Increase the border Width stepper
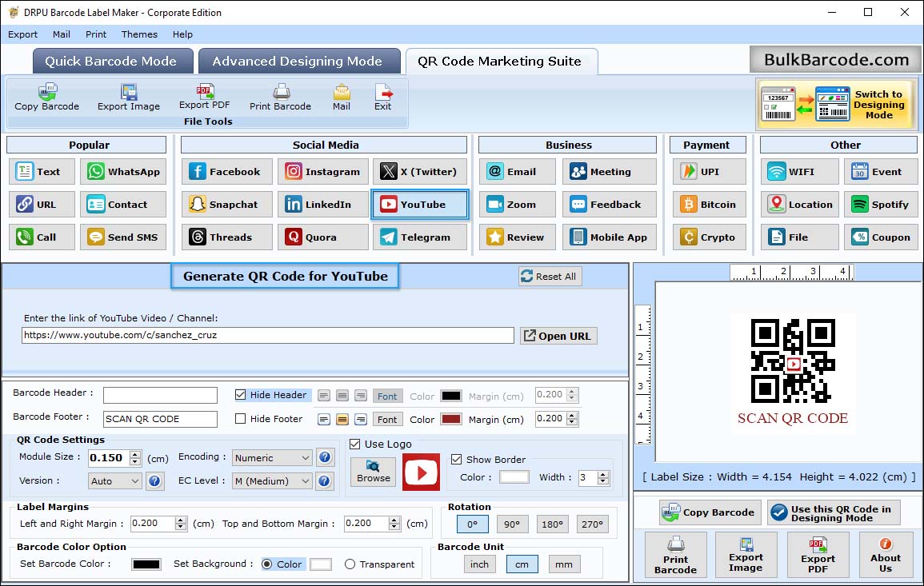 pos(603,474)
